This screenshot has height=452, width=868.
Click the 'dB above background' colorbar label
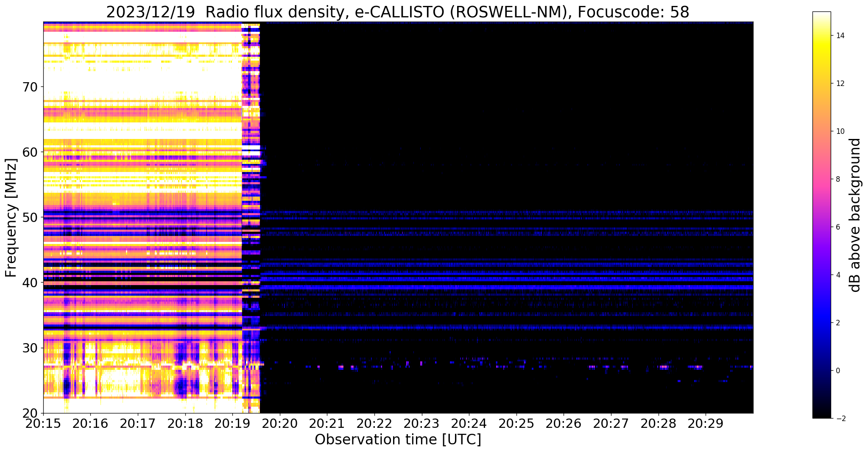[x=855, y=215]
